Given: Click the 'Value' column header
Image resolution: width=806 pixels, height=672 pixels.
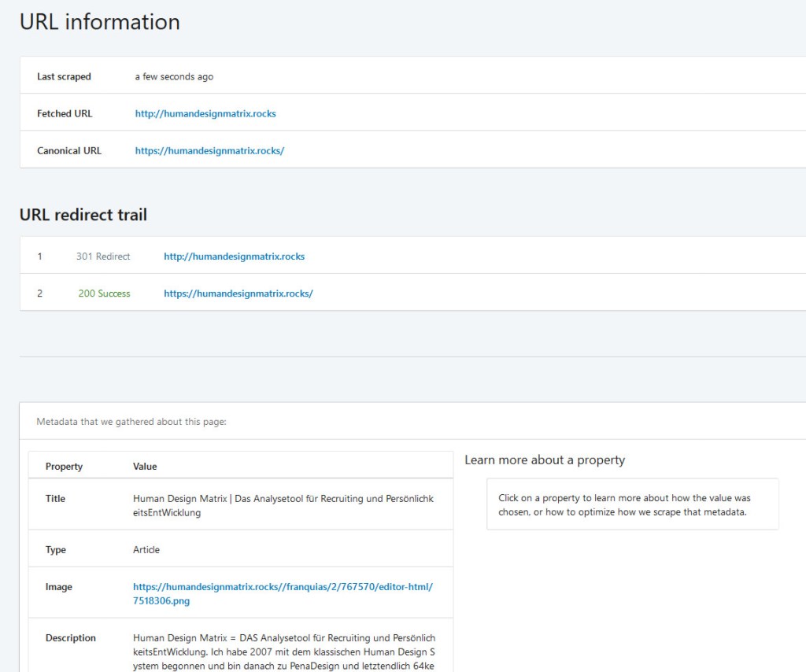Looking at the screenshot, I should [x=145, y=466].
